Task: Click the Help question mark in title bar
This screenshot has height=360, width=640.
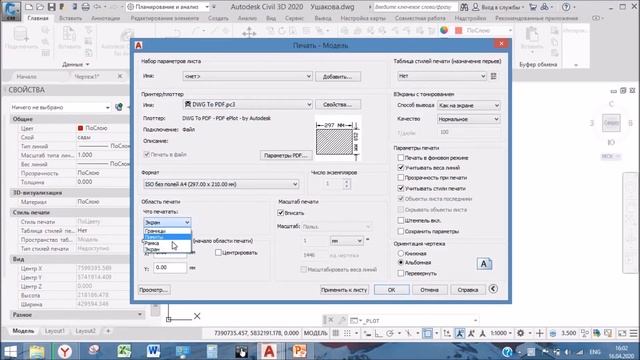Action: [566, 7]
